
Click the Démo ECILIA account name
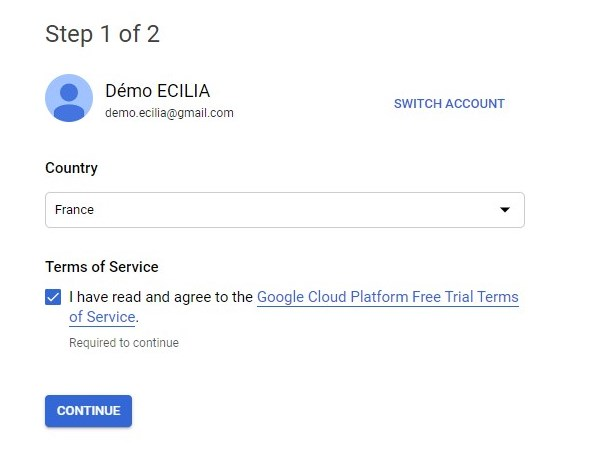[x=157, y=91]
